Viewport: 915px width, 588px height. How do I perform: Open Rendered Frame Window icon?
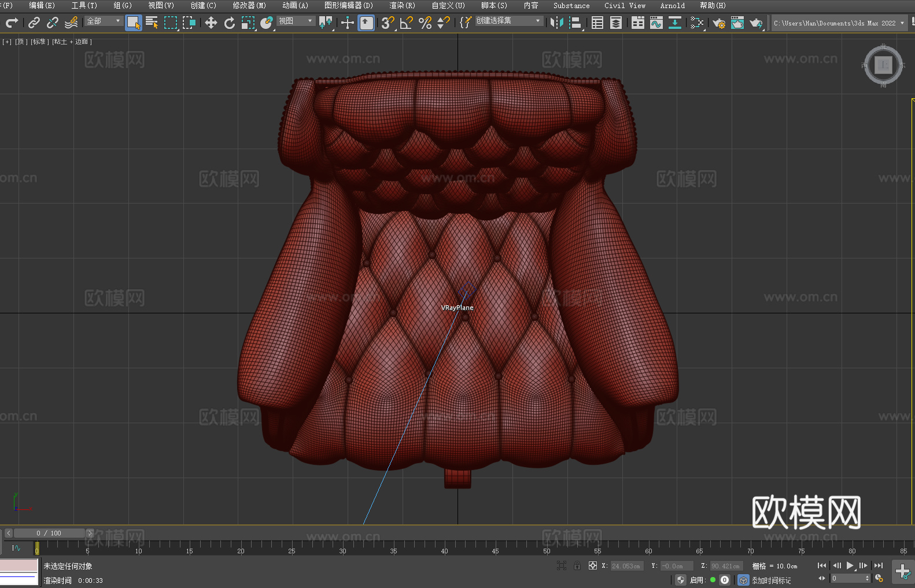(737, 23)
